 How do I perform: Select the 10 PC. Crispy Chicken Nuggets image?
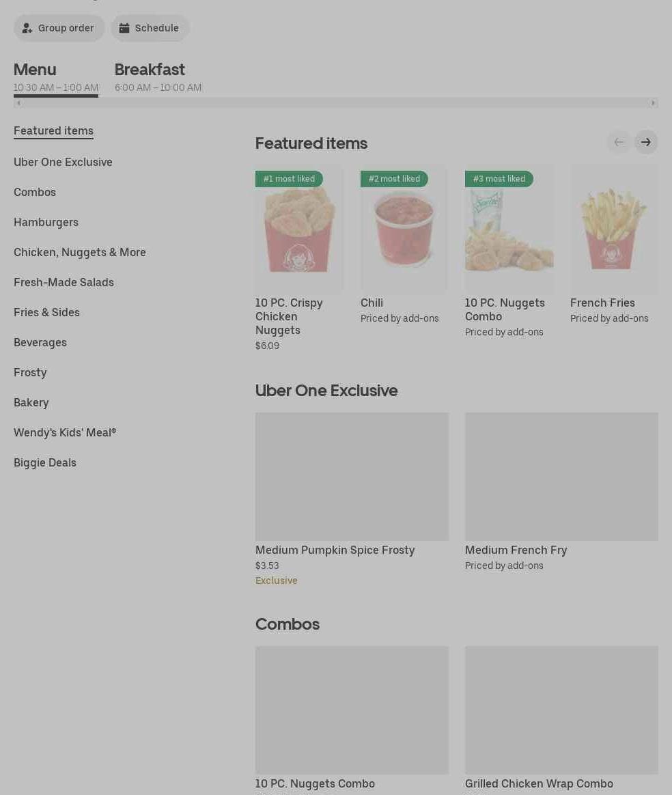click(x=299, y=229)
